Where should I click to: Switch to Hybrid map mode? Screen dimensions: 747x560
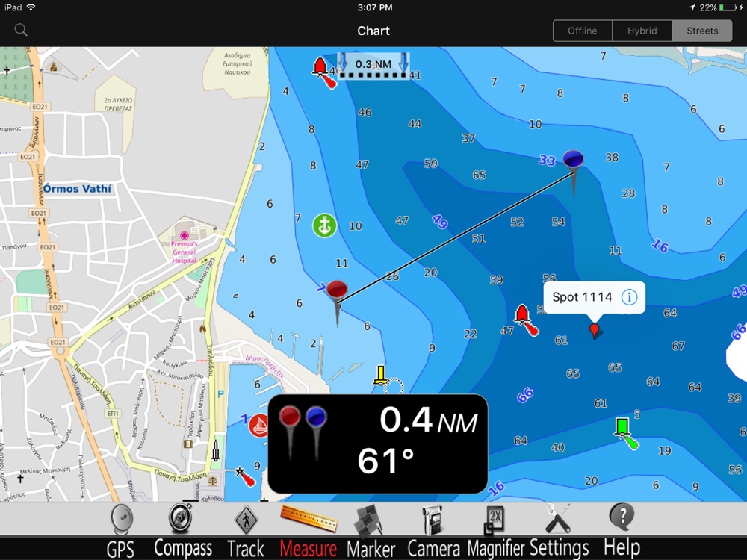[642, 31]
